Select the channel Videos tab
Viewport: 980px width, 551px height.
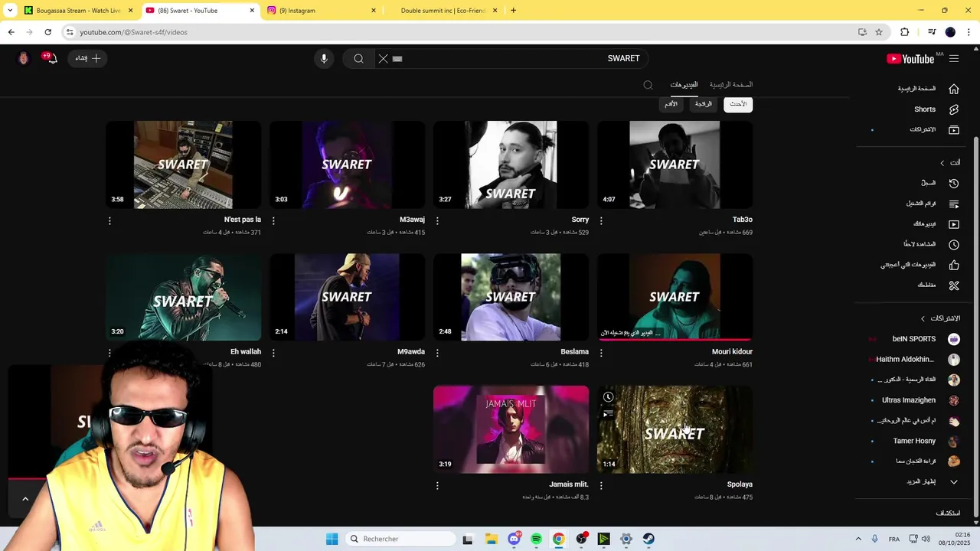pos(684,85)
